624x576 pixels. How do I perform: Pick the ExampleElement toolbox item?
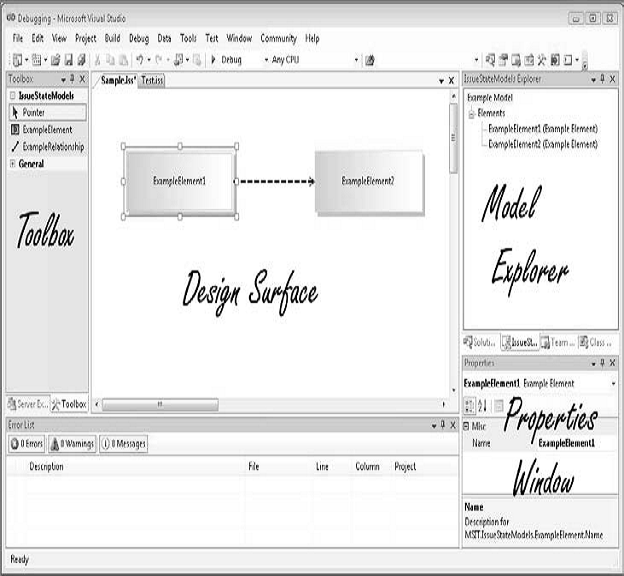pos(46,130)
